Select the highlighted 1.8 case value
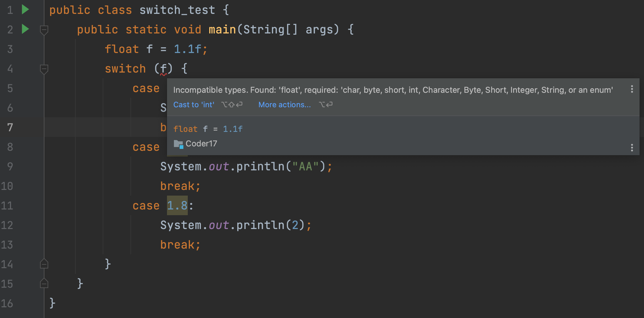This screenshot has width=644, height=318. (x=177, y=205)
